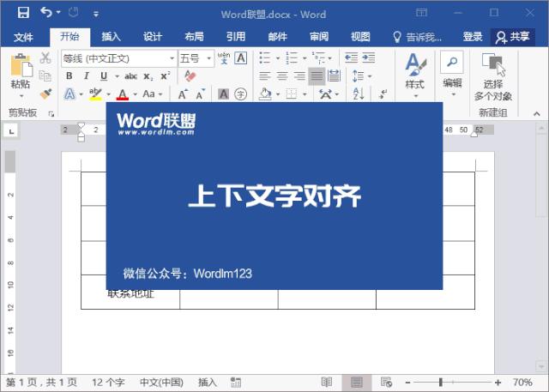The height and width of the screenshot is (392, 549).
Task: Open the Undo history dropdown arrow
Action: tap(58, 13)
